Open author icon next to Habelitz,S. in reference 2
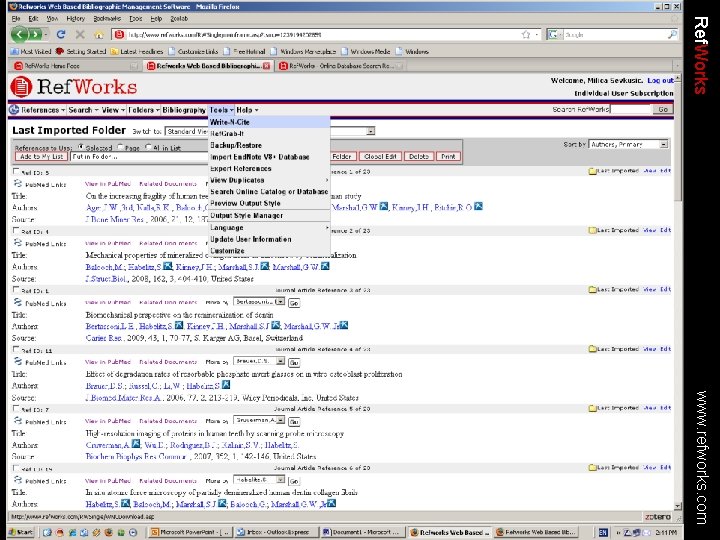This screenshot has width=720, height=540. tap(168, 266)
